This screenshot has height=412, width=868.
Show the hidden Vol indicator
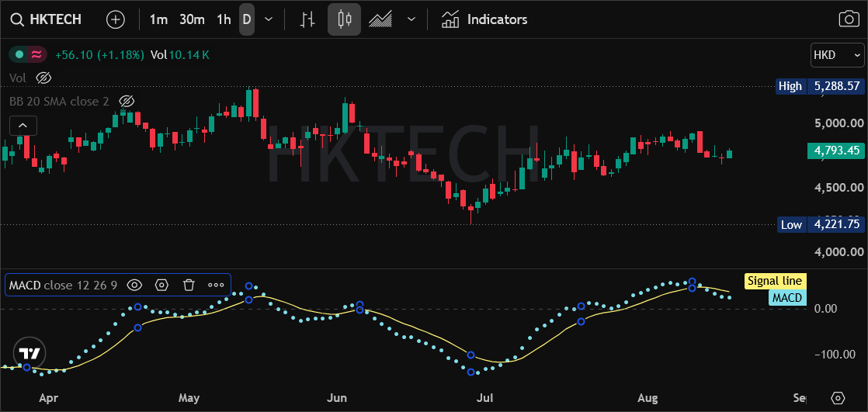pos(43,78)
